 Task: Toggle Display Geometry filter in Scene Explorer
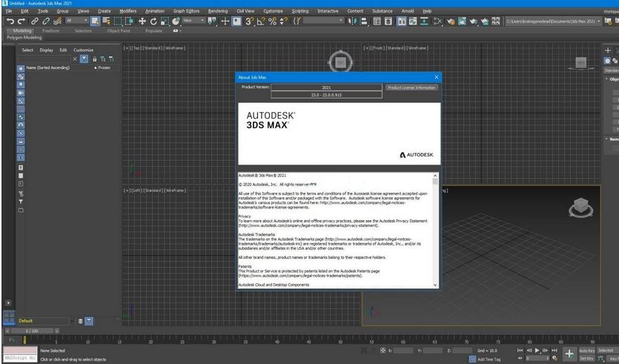(x=21, y=68)
